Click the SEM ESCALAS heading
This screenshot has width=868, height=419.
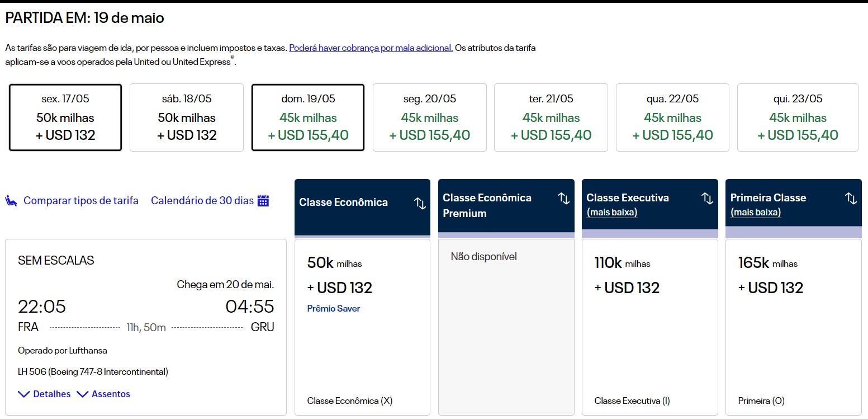click(x=56, y=261)
